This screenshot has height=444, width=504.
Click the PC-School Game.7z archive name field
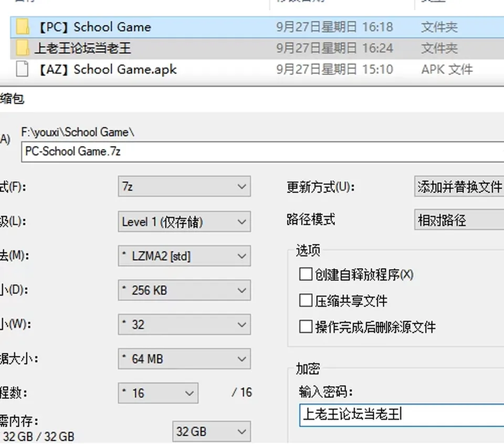262,152
